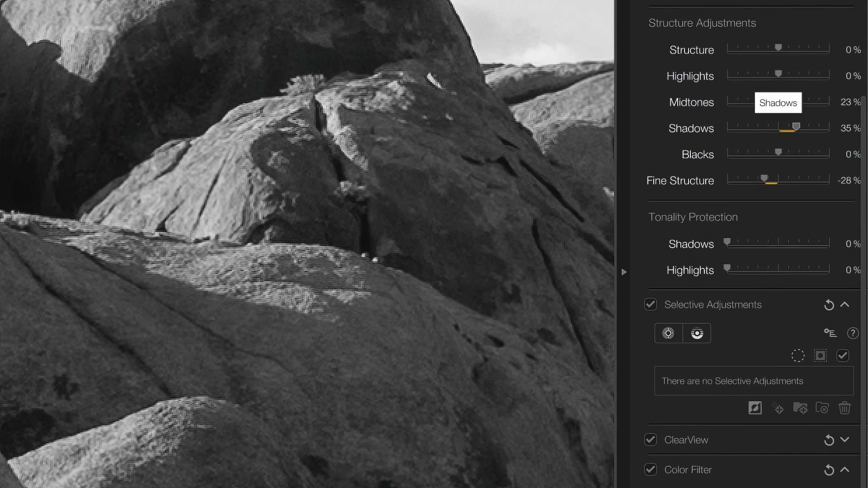Image resolution: width=868 pixels, height=488 pixels.
Task: Collapse the right panel with the side arrow
Action: 624,272
